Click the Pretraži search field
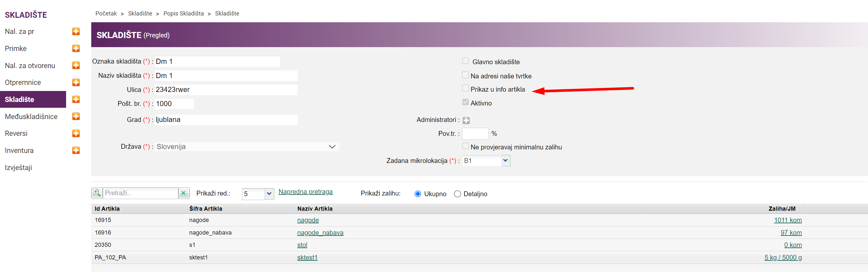Image resolution: width=868 pixels, height=272 pixels. point(141,193)
